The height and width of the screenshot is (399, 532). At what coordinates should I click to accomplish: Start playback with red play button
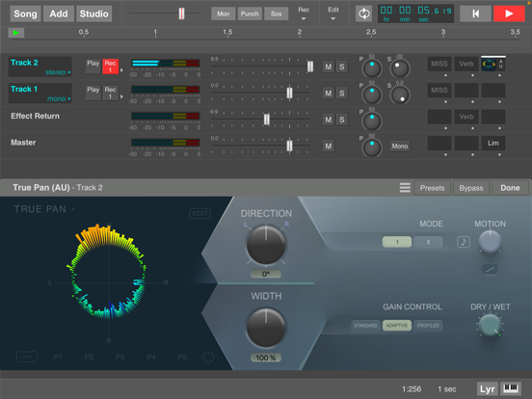(509, 13)
